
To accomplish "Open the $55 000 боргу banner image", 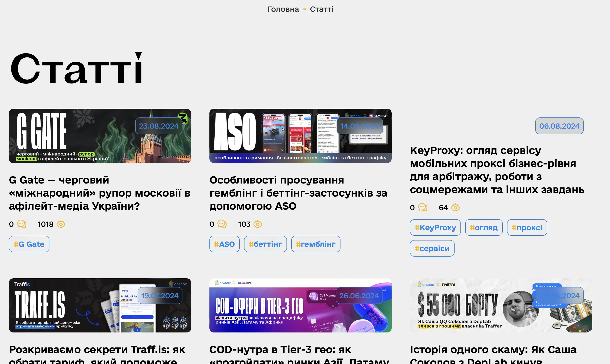I will pos(501,305).
